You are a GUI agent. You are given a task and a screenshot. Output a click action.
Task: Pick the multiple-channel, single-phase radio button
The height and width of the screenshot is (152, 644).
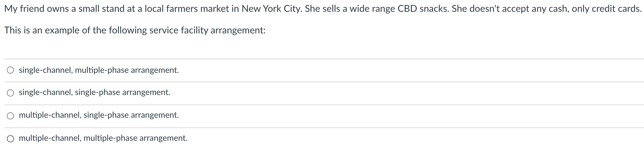pos(11,116)
